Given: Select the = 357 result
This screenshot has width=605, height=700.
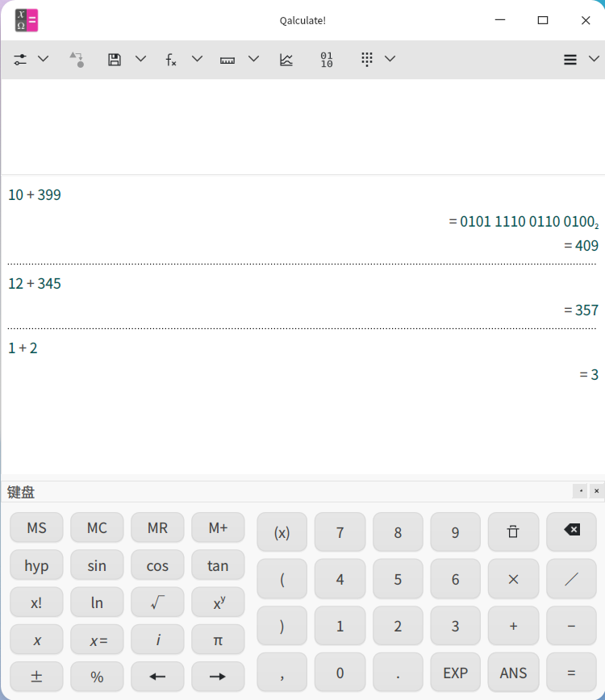Looking at the screenshot, I should point(581,310).
